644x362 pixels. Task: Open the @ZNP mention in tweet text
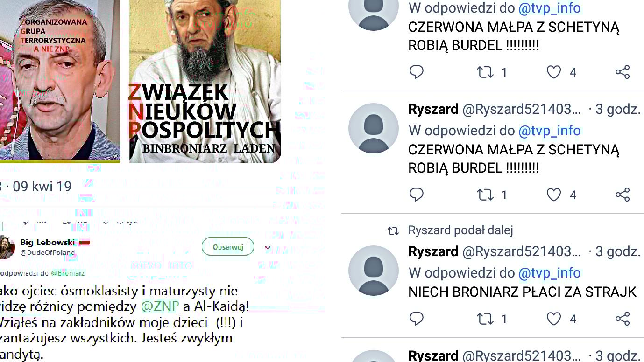[160, 306]
